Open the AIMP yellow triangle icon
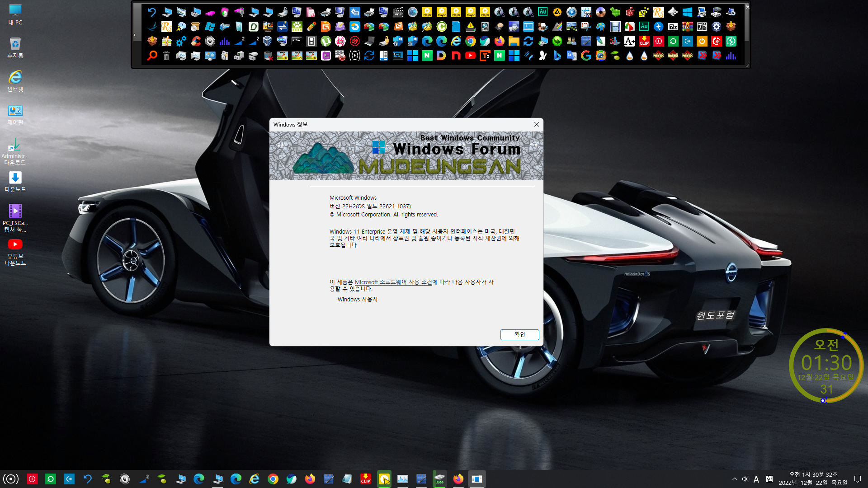Viewport: 868px width, 488px height. pyautogui.click(x=557, y=12)
